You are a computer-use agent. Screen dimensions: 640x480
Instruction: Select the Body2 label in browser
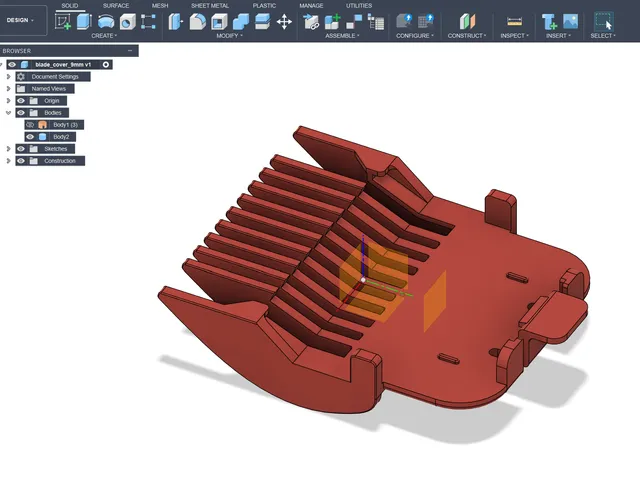[61, 137]
